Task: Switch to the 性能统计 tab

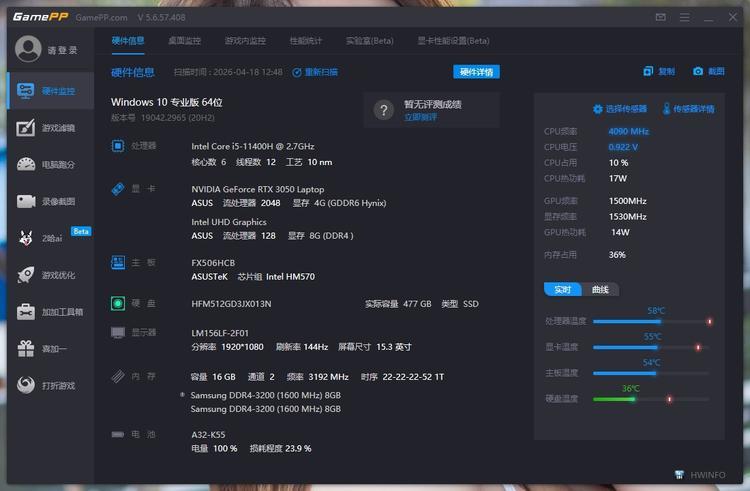Action: click(x=306, y=41)
